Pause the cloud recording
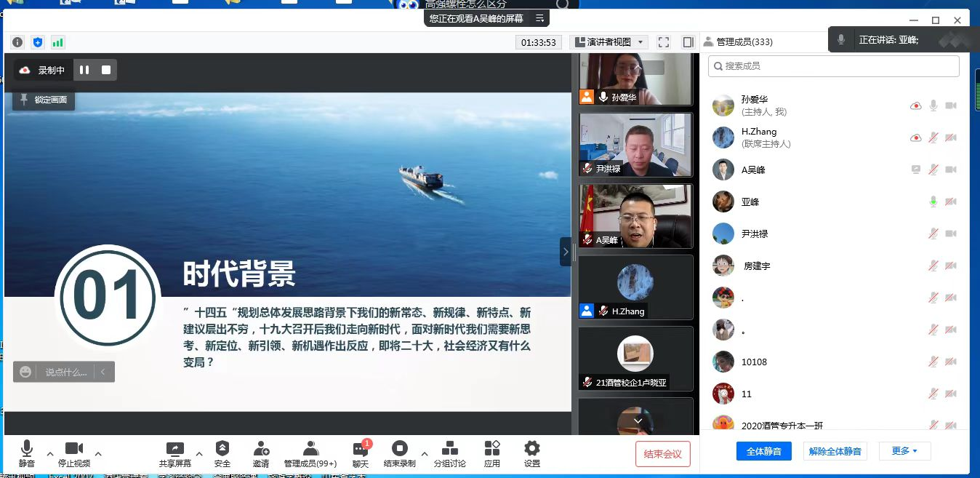Screen dimensions: 980x478 tap(84, 70)
